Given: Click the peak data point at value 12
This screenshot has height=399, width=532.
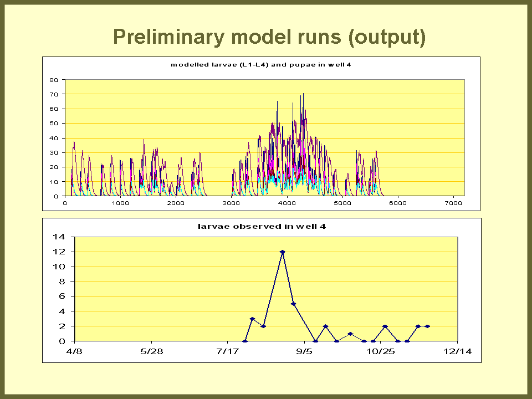Looking at the screenshot, I should click(x=282, y=252).
